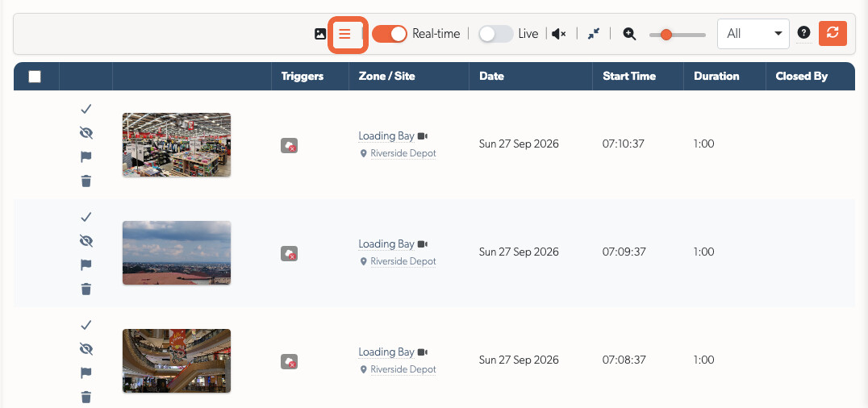Select the 07:09:37 start time cell
Image resolution: width=868 pixels, height=408 pixels.
(624, 252)
